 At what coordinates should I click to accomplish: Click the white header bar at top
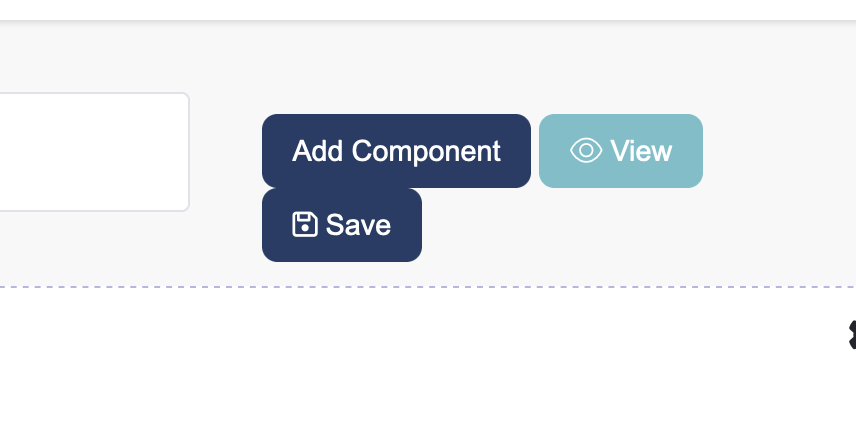point(428,9)
